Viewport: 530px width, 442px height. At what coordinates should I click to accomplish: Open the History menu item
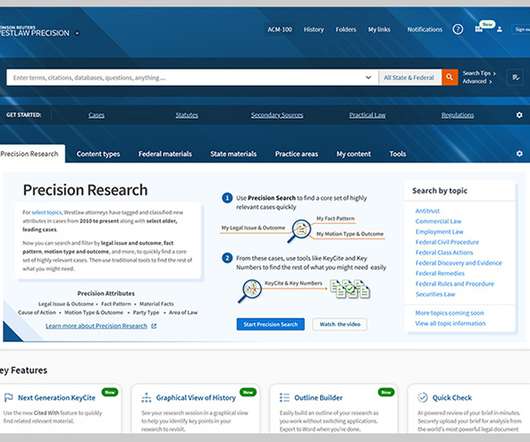[x=314, y=29]
